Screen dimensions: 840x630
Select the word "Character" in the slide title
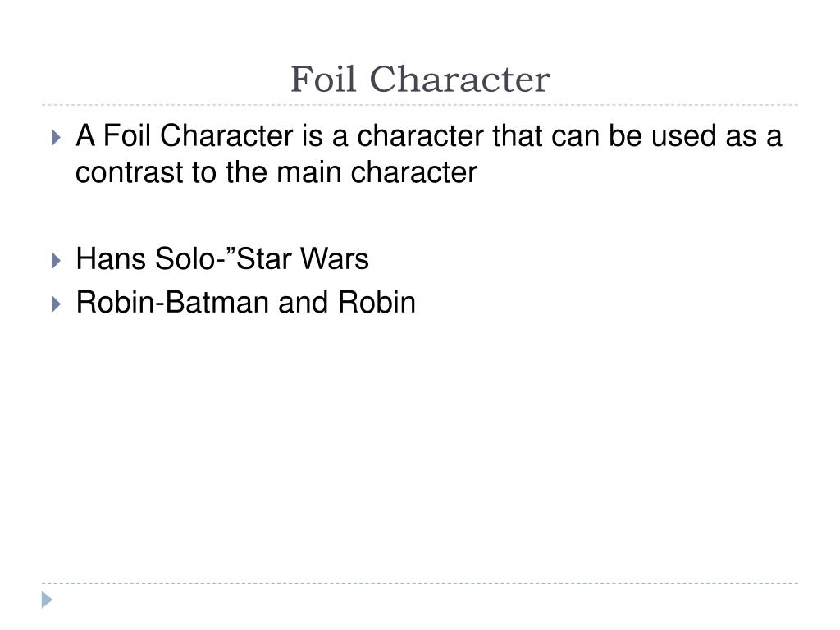point(459,80)
